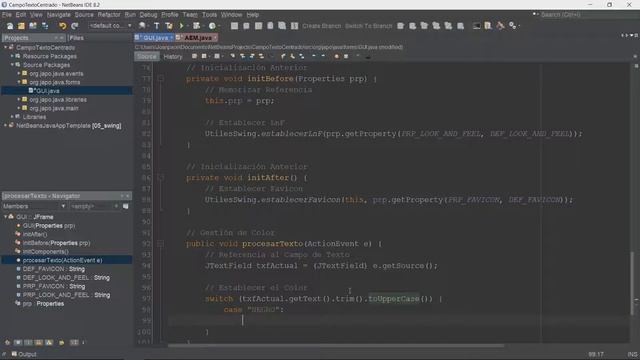Click the Build Project hammer icon

(156, 26)
